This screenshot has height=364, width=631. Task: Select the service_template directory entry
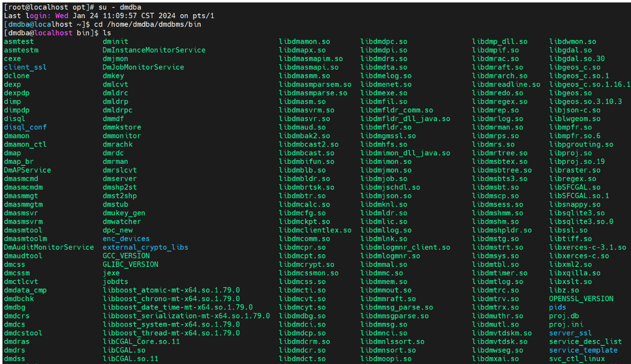pos(583,350)
